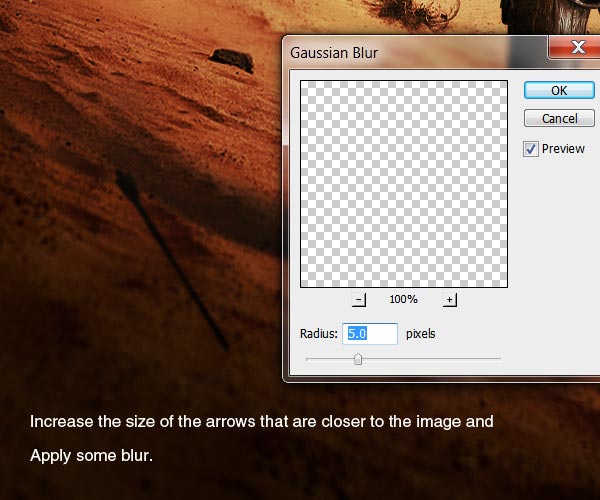600x500 pixels.
Task: Click the slider track left of the handle
Action: pos(330,358)
